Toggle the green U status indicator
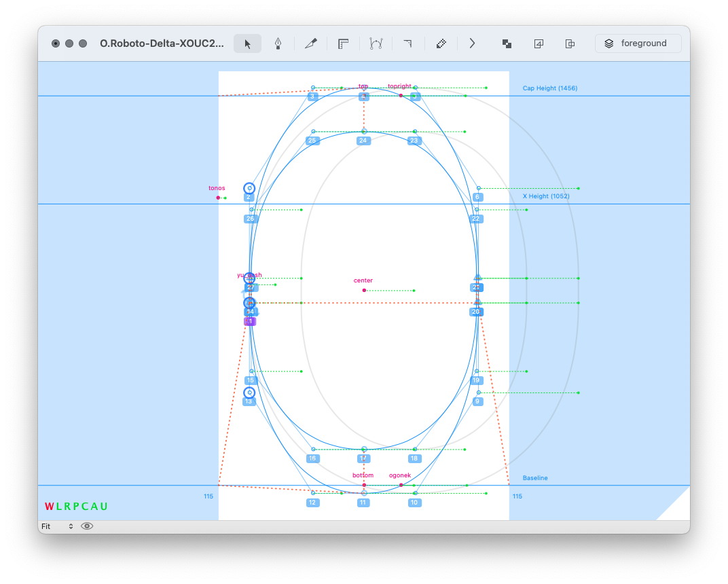This screenshot has height=584, width=728. point(104,507)
